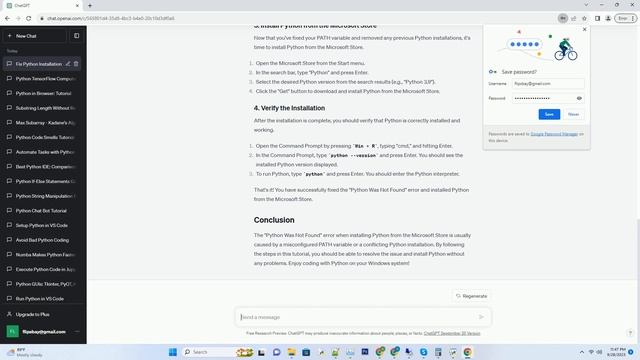Open the tab search dropdown arrow

click(586, 5)
